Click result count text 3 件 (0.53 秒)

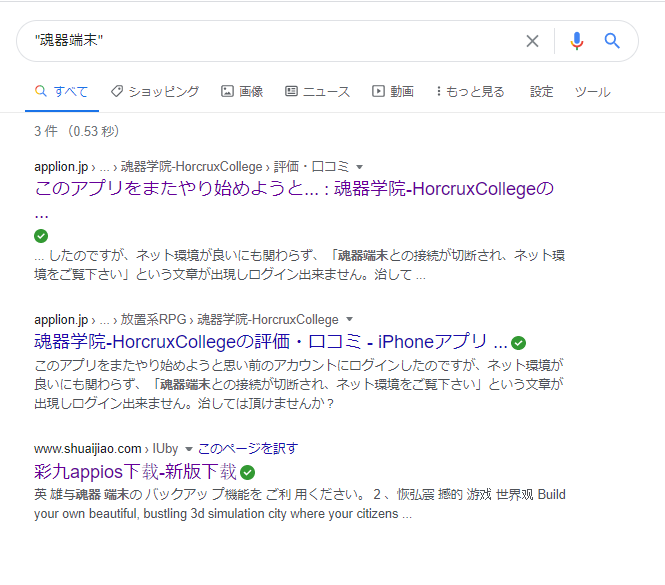77,131
